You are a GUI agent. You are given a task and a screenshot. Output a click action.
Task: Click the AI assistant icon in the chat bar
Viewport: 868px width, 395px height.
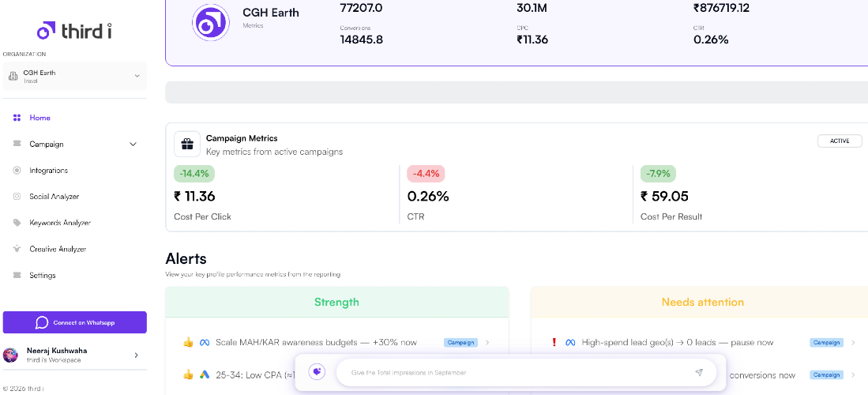coord(317,372)
